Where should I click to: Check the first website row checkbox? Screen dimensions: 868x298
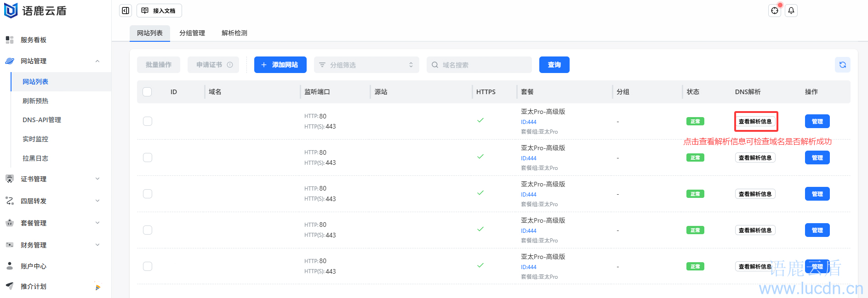(x=148, y=121)
